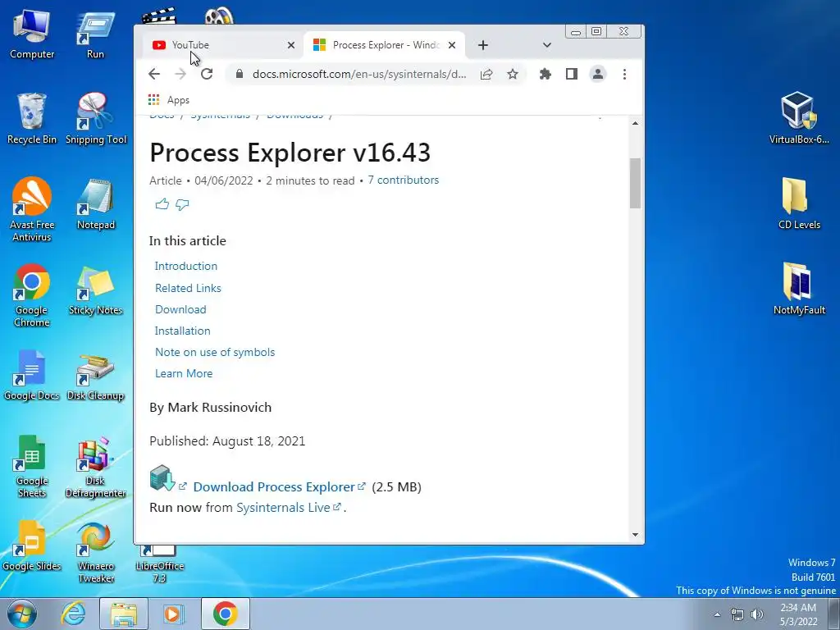Open the Apps bookmarks shortcut
This screenshot has height=630, width=840.
coord(169,99)
